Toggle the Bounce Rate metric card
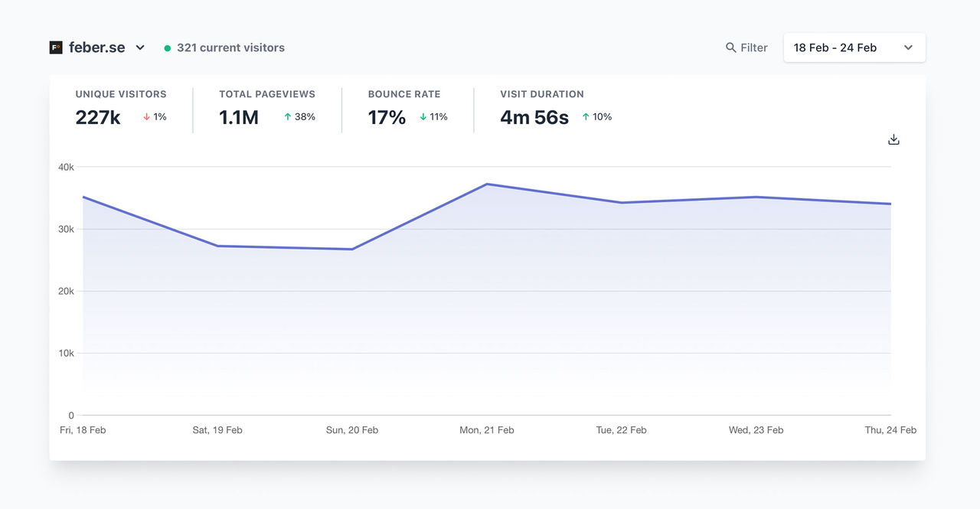 (x=403, y=107)
